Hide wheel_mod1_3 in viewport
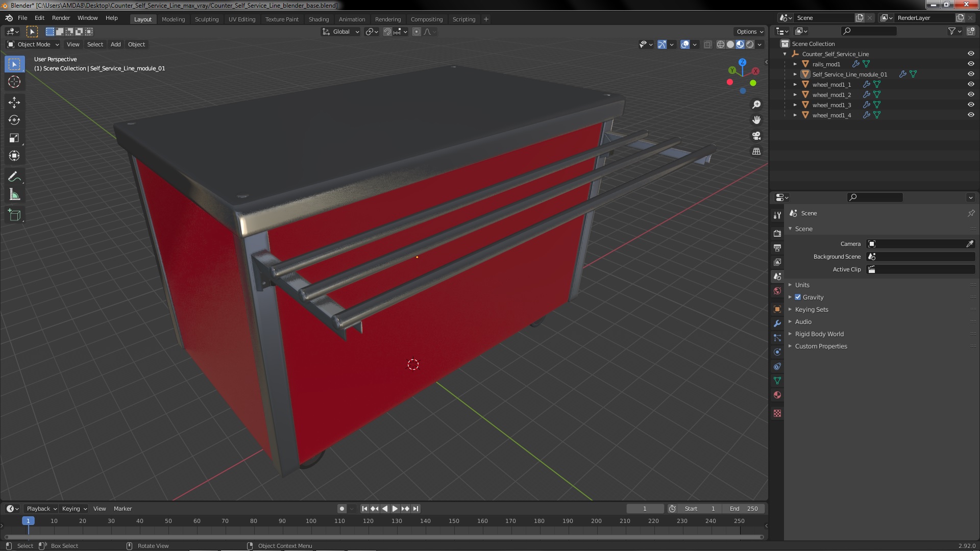 pyautogui.click(x=971, y=105)
